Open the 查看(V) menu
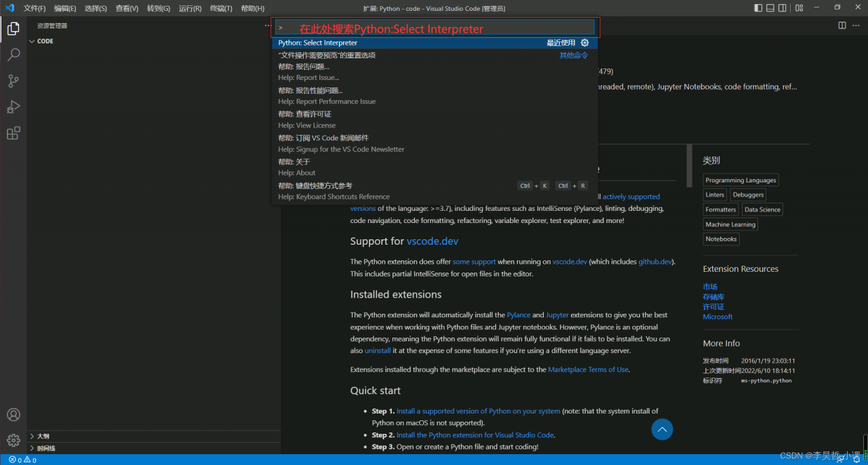 click(127, 8)
